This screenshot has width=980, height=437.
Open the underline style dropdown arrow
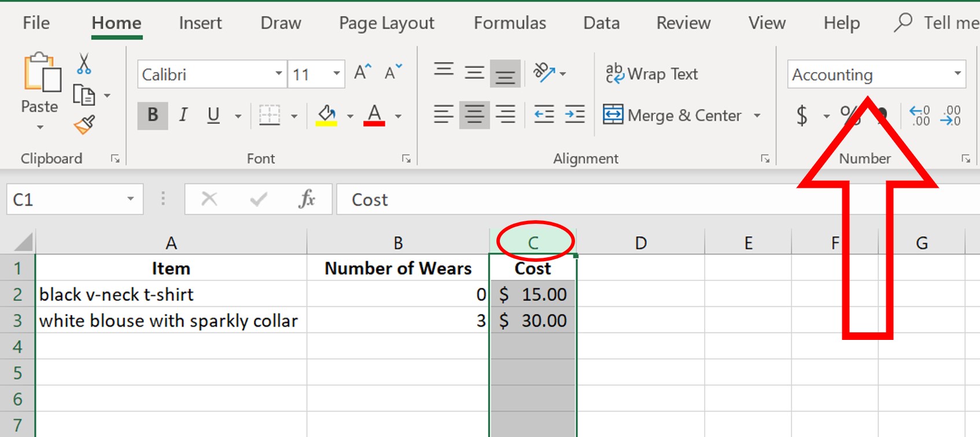pyautogui.click(x=238, y=116)
